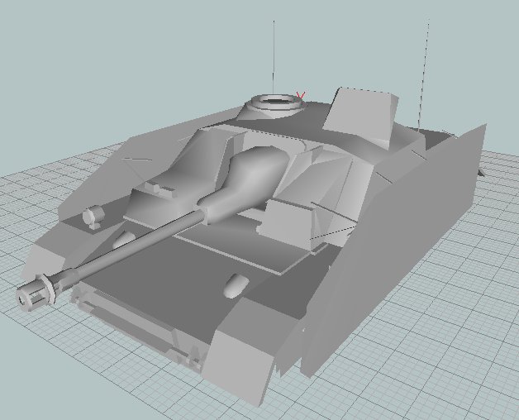This screenshot has height=420, width=519.
Task: Click the box armor block right of mantlet
Action: 288,223
